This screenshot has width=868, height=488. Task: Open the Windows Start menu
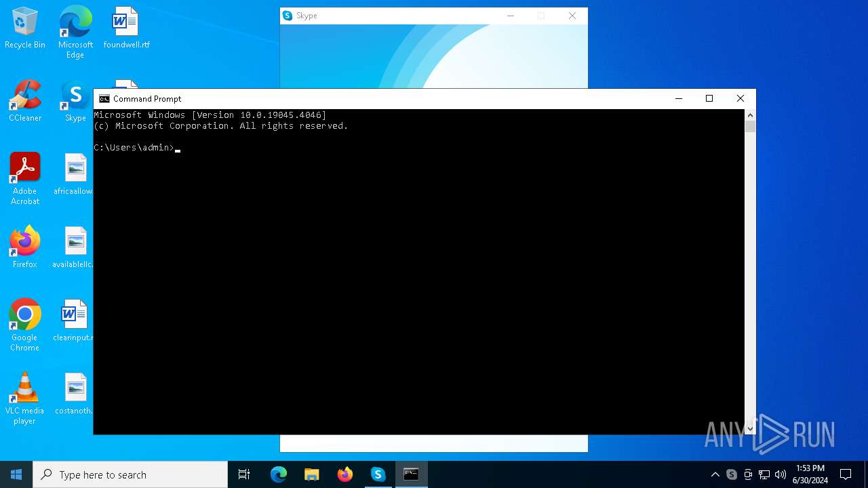(16, 474)
